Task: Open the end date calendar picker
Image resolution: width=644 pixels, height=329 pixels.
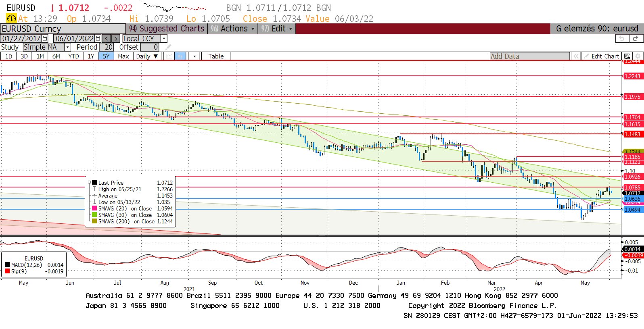Action: click(x=98, y=39)
